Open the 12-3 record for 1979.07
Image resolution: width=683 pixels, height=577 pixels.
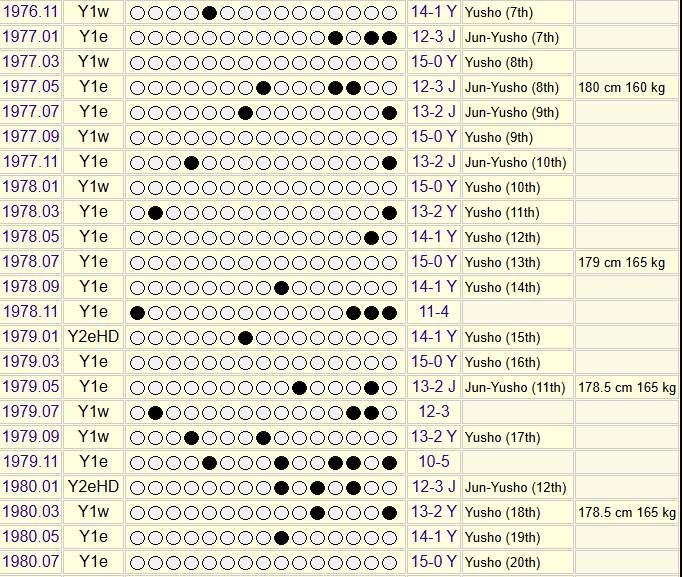[434, 412]
